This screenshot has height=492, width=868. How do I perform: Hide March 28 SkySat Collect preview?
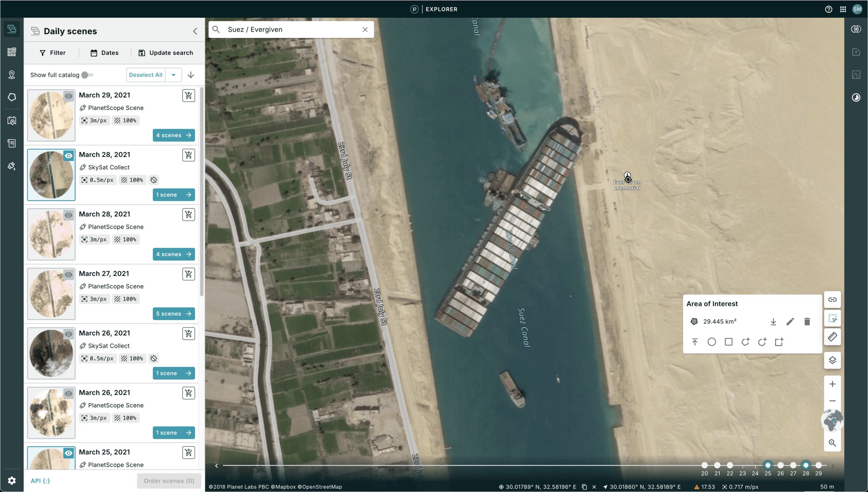point(69,156)
